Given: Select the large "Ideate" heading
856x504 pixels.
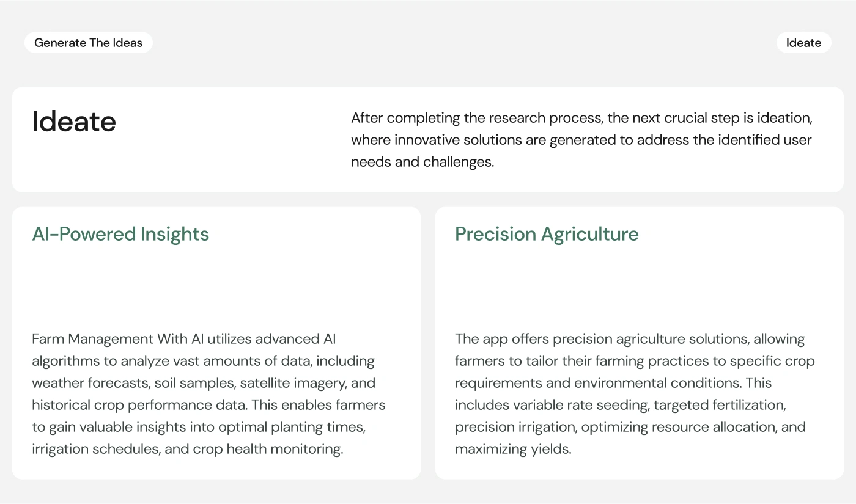Looking at the screenshot, I should click(74, 122).
